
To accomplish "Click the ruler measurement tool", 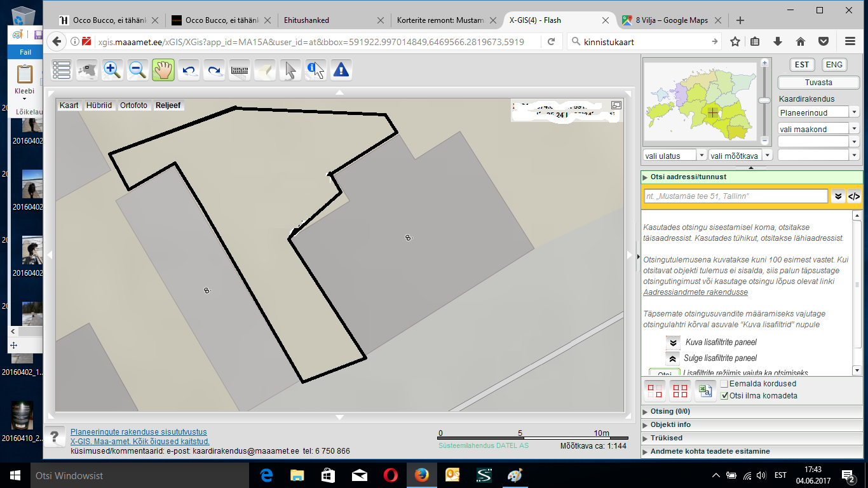I will tap(239, 69).
